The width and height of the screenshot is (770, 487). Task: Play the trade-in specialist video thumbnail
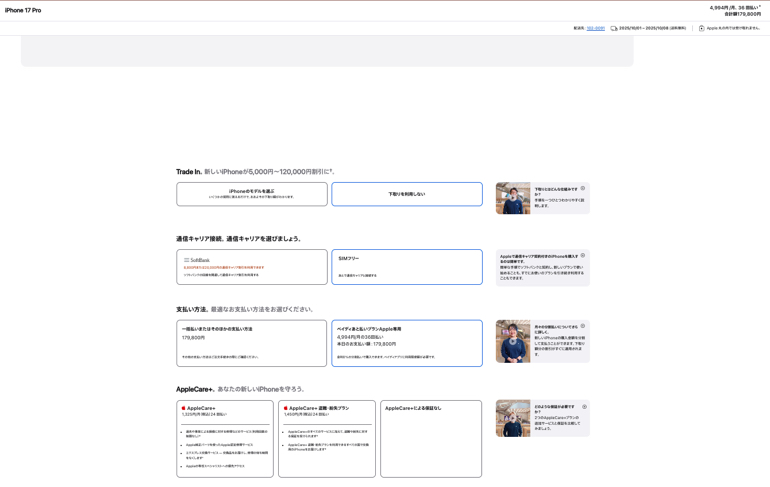[513, 198]
